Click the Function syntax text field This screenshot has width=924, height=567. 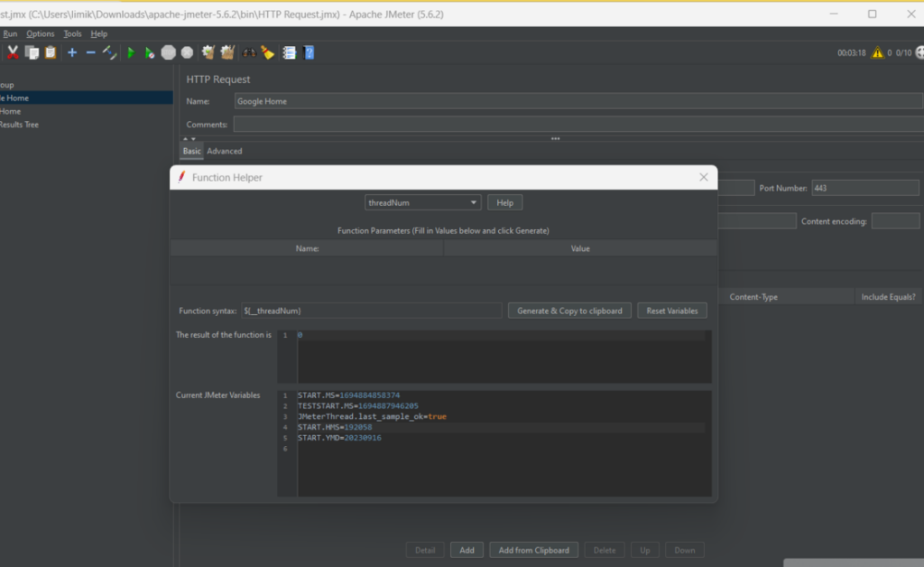(x=370, y=311)
